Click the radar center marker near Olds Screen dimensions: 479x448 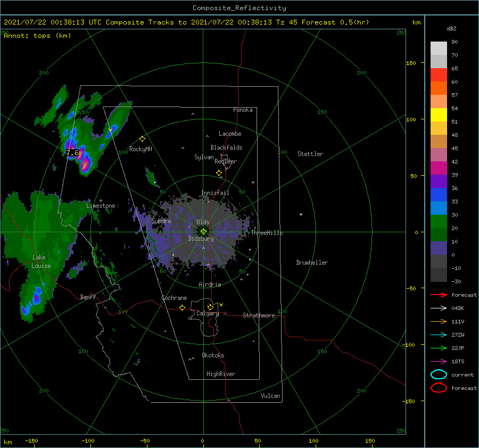(x=203, y=232)
